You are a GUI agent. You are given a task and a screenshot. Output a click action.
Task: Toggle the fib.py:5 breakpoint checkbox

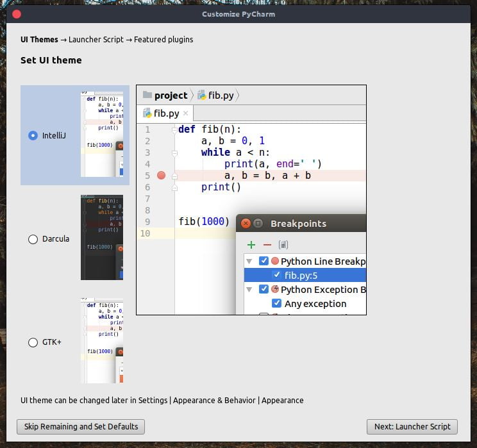pyautogui.click(x=276, y=275)
